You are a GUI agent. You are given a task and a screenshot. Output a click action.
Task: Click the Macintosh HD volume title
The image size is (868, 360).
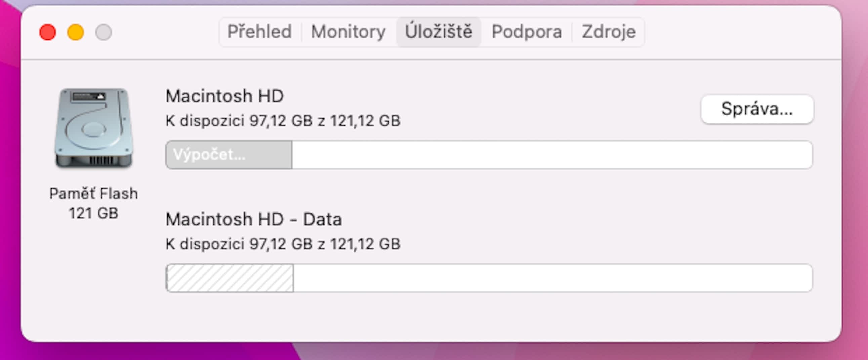[225, 96]
